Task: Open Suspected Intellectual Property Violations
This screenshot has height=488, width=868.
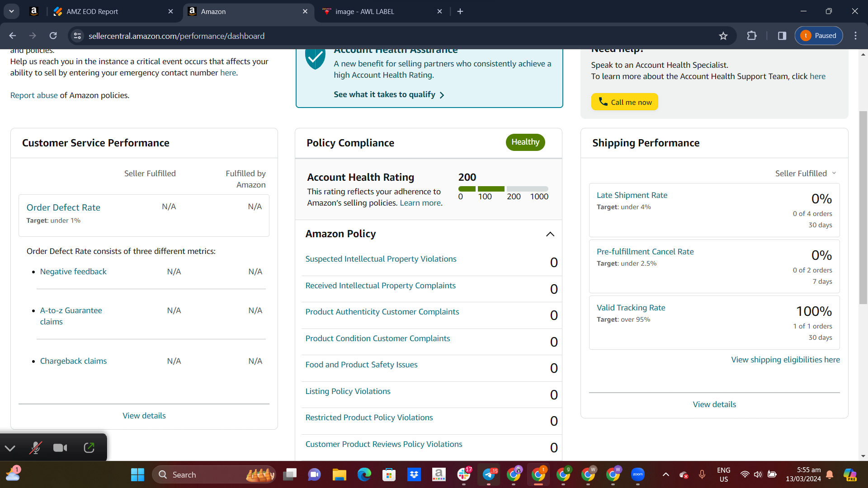Action: pyautogui.click(x=381, y=259)
